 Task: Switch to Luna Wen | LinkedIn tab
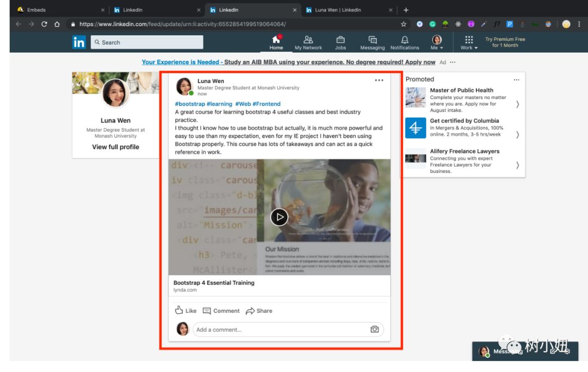point(349,10)
